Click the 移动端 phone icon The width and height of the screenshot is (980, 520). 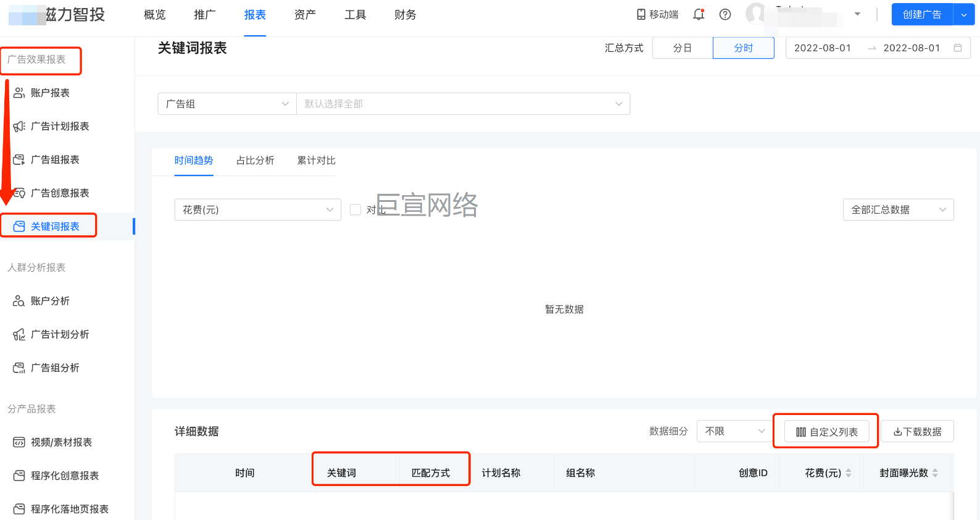[x=641, y=14]
